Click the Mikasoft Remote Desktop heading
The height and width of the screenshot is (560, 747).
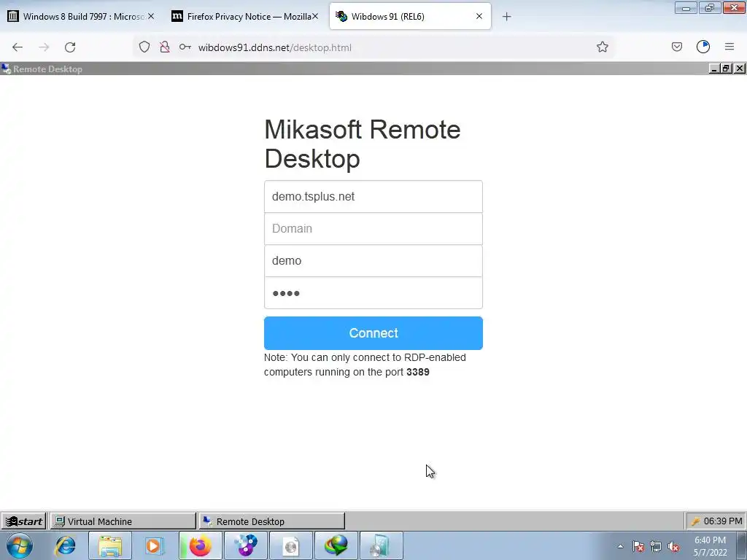[x=362, y=144]
